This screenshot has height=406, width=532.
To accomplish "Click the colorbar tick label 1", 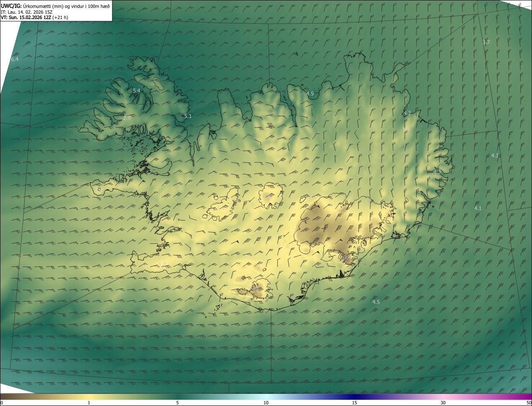I will point(89,403).
